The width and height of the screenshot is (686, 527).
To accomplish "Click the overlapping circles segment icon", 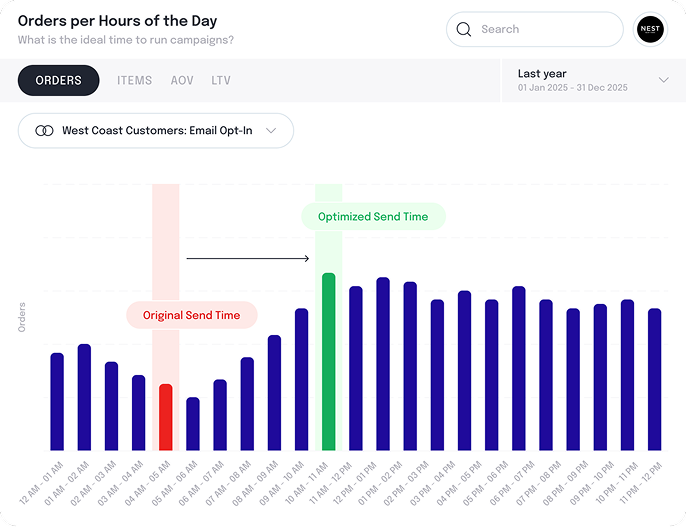I will (x=44, y=131).
